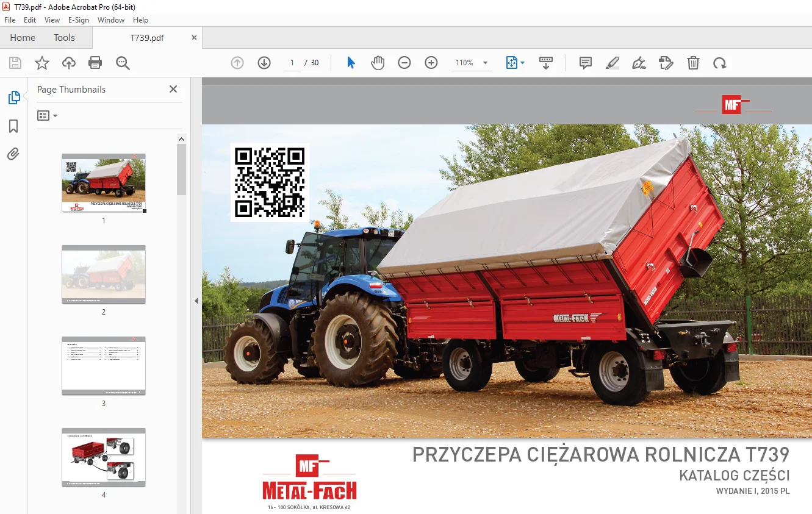
Task: Open the E-Sign menu
Action: [x=79, y=20]
